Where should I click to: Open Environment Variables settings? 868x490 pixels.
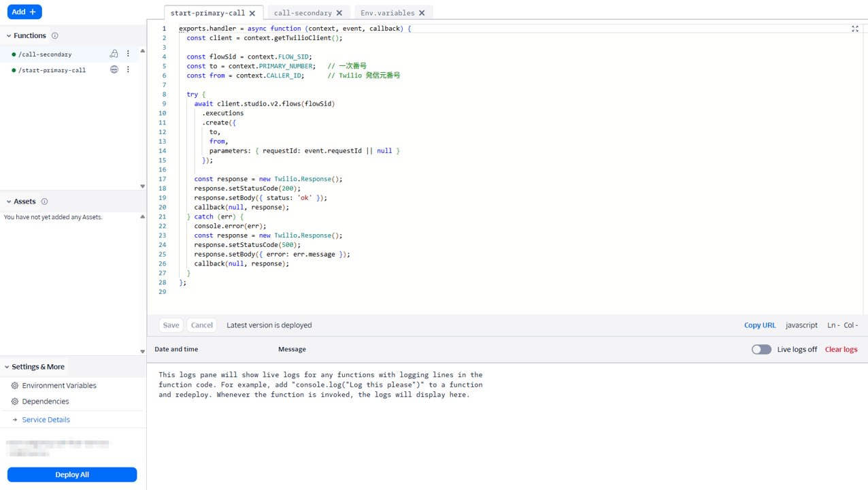59,385
